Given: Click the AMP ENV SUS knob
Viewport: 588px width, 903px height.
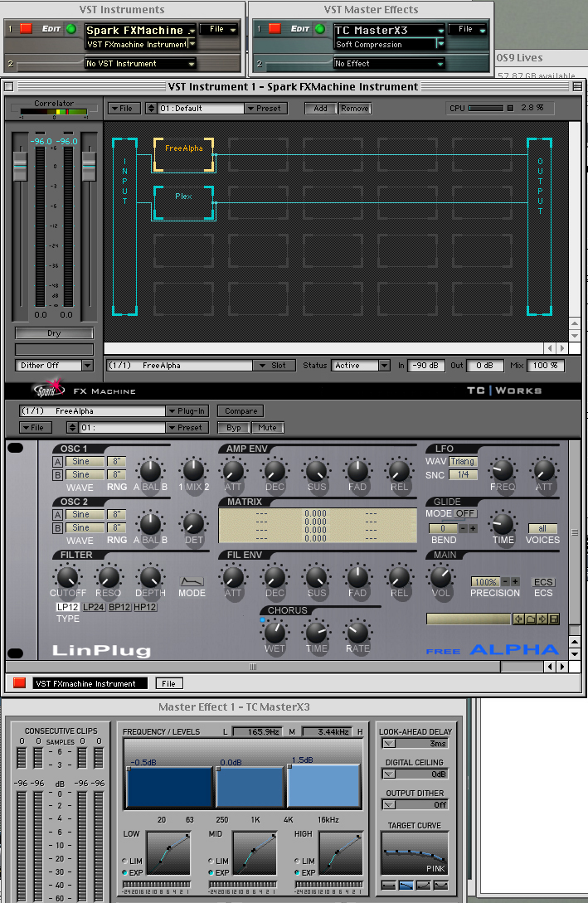Looking at the screenshot, I should (x=316, y=470).
